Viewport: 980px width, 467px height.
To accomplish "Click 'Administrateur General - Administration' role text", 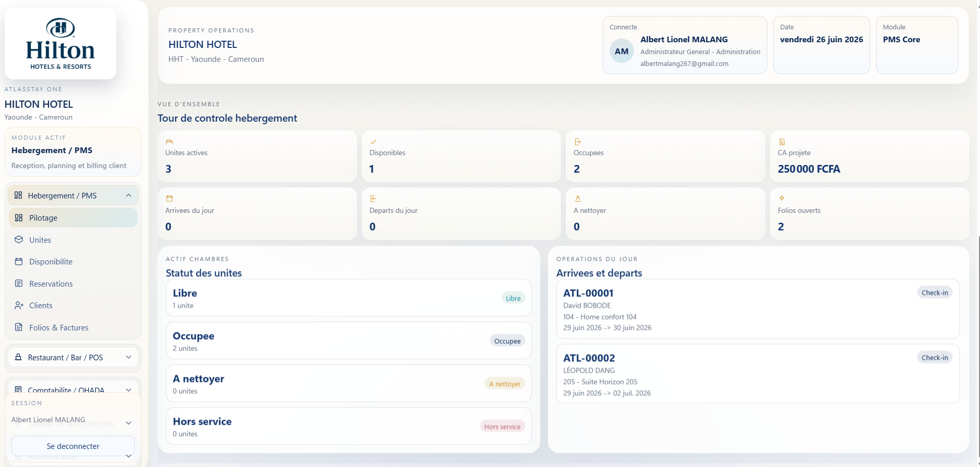I will [700, 52].
